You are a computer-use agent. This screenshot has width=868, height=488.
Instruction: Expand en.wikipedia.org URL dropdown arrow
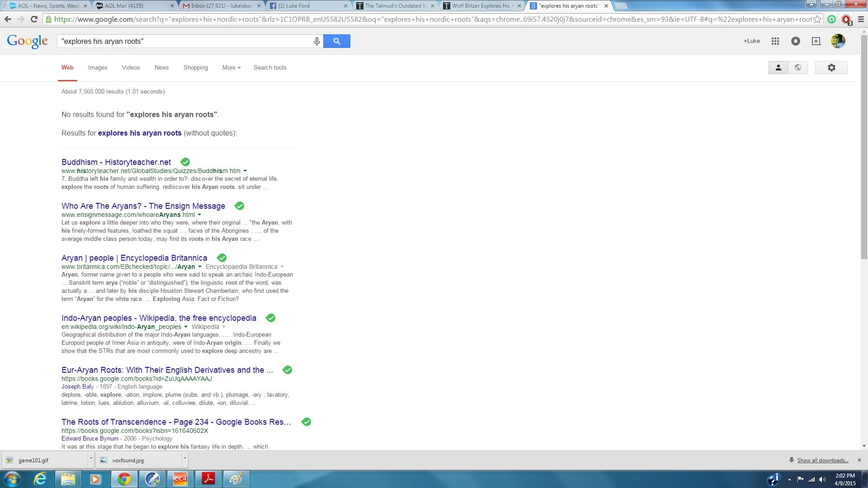tap(186, 327)
